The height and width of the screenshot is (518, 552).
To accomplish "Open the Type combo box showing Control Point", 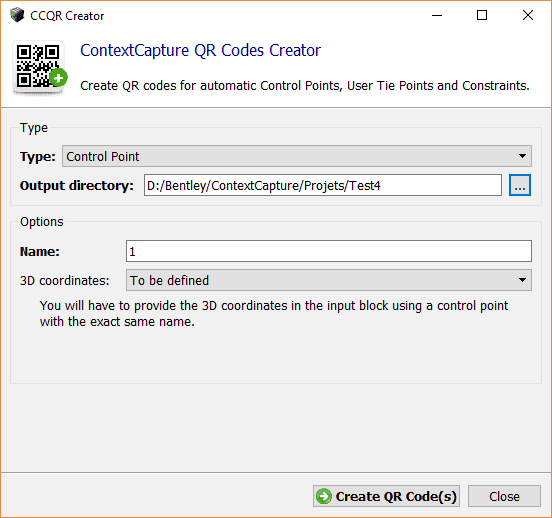I will click(297, 156).
